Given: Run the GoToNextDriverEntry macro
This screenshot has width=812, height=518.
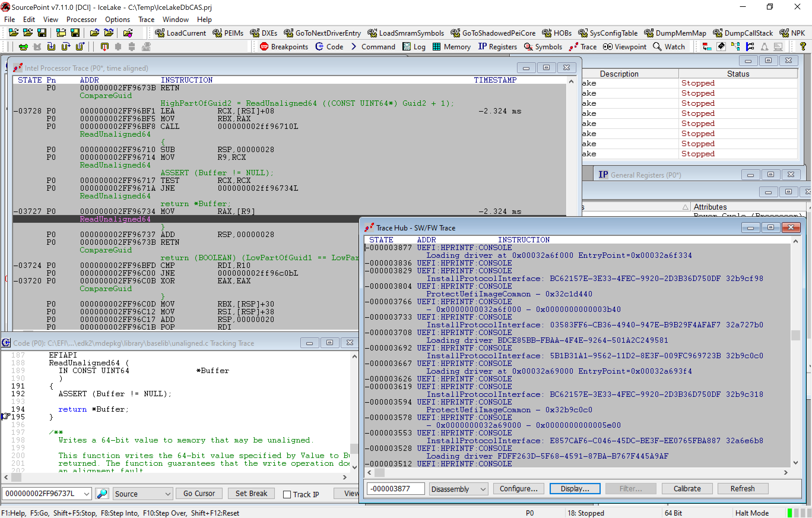Looking at the screenshot, I should pos(322,33).
